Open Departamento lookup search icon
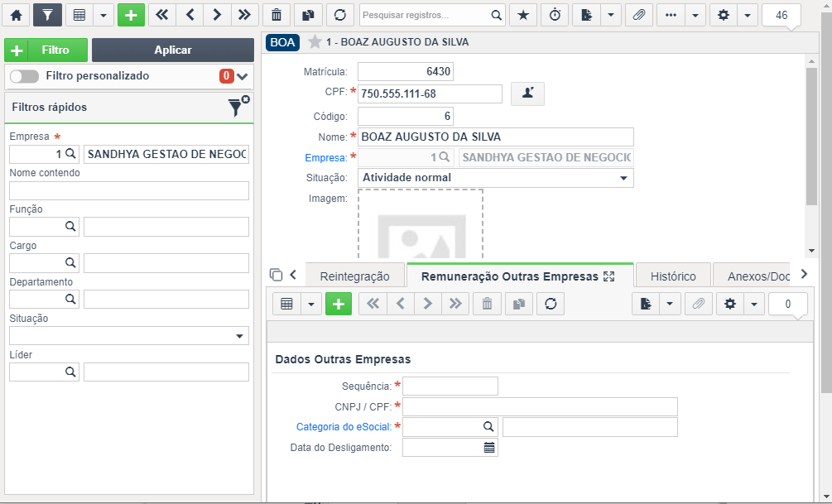Image resolution: width=832 pixels, height=504 pixels. (70, 300)
